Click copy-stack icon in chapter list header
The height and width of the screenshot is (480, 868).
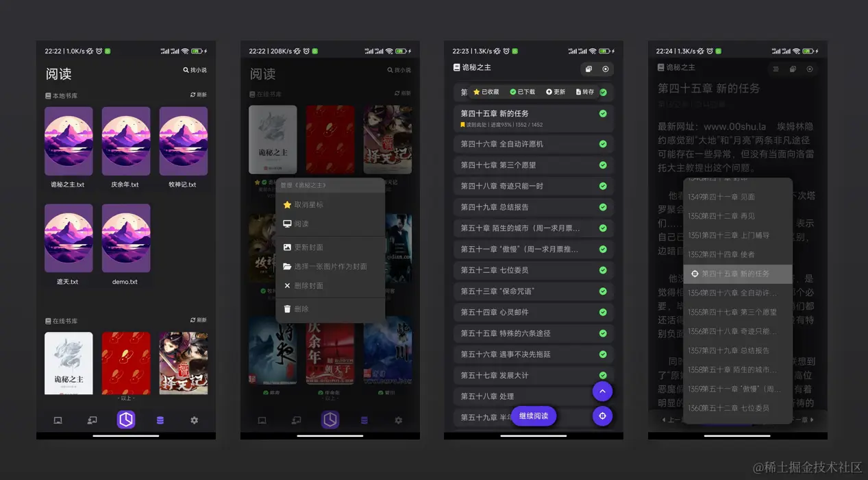click(588, 69)
